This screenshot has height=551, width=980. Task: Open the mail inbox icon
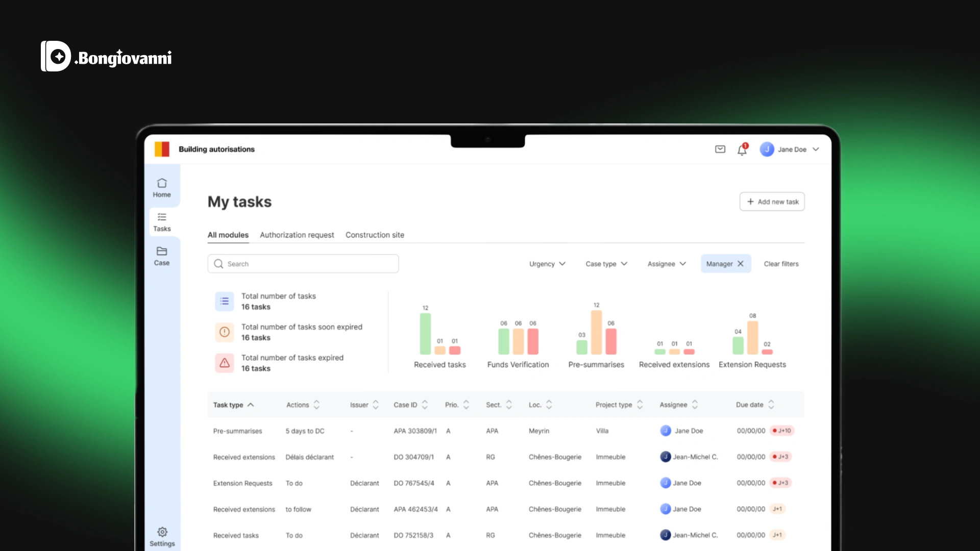[x=720, y=149]
